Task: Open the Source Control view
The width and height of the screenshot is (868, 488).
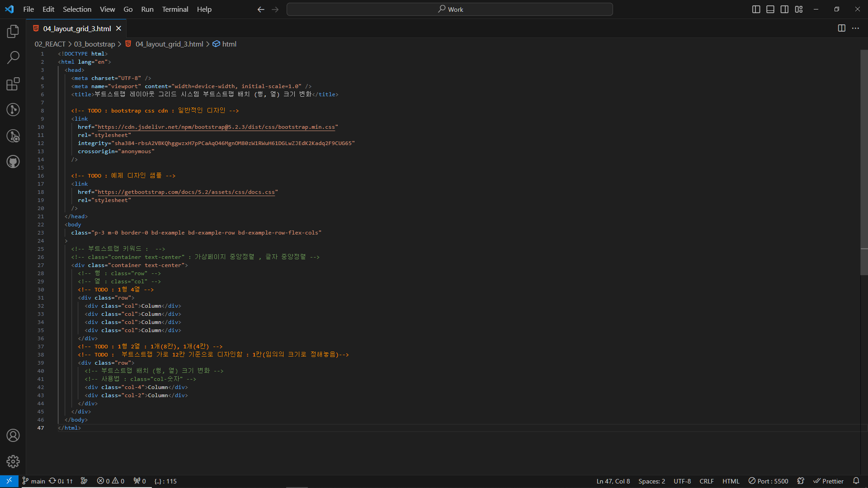Action: 13,110
